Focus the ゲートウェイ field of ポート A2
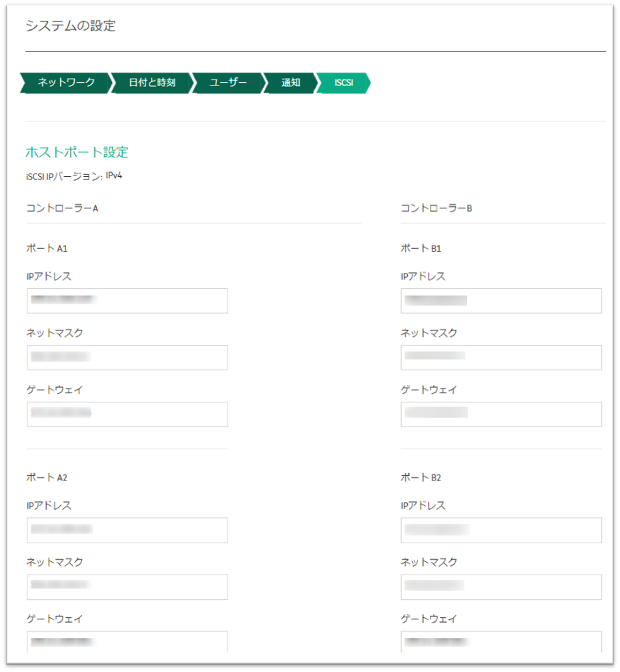This screenshot has height=672, width=620. point(127,641)
